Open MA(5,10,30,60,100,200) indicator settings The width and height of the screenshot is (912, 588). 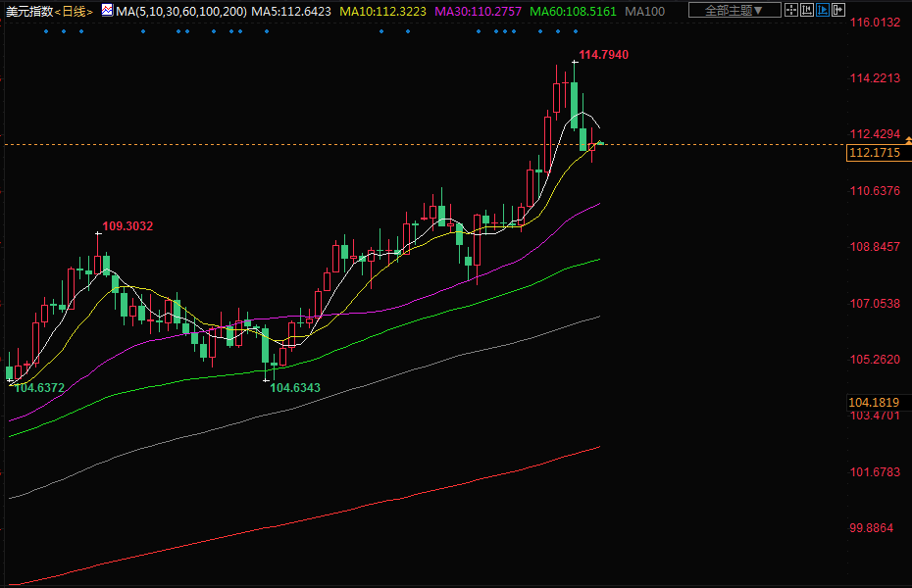coord(180,12)
